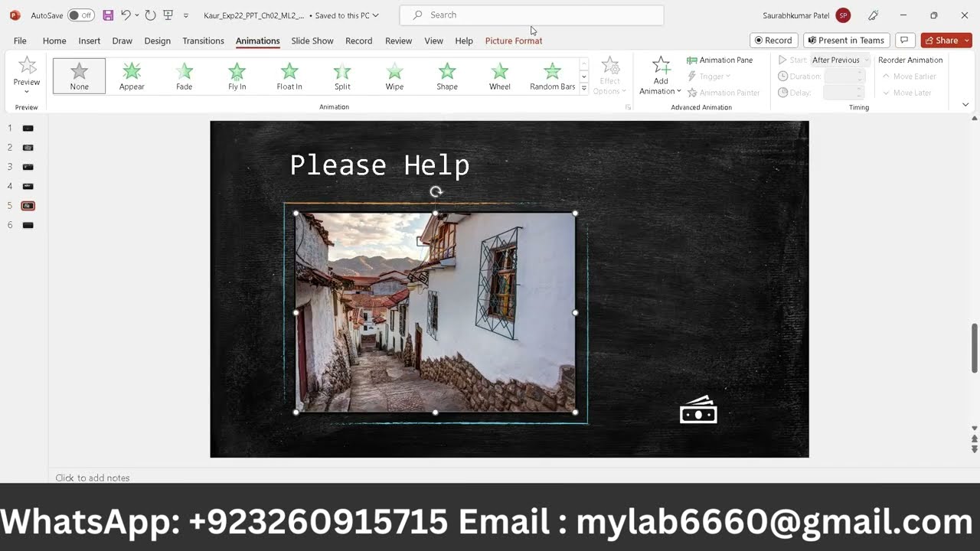
Task: Click the PowerPoint app icon
Action: [15, 15]
